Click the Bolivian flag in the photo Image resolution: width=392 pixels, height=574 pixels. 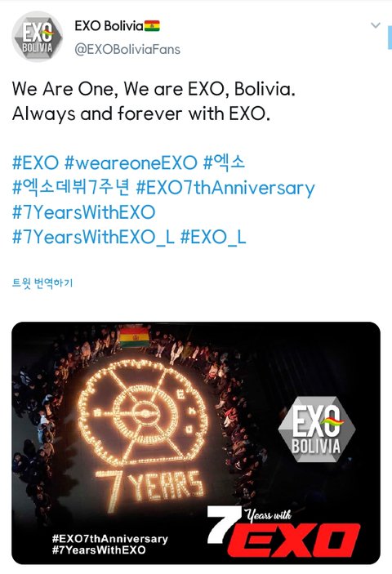pos(134,336)
